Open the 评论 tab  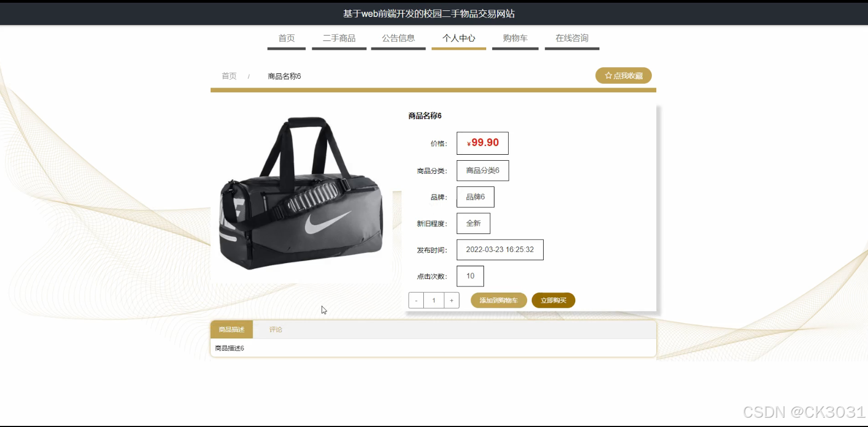(x=276, y=330)
